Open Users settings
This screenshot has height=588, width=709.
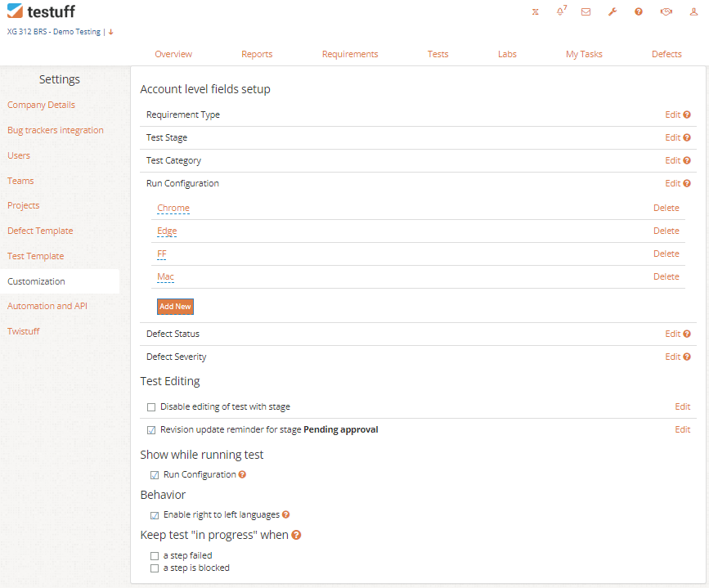pyautogui.click(x=19, y=155)
